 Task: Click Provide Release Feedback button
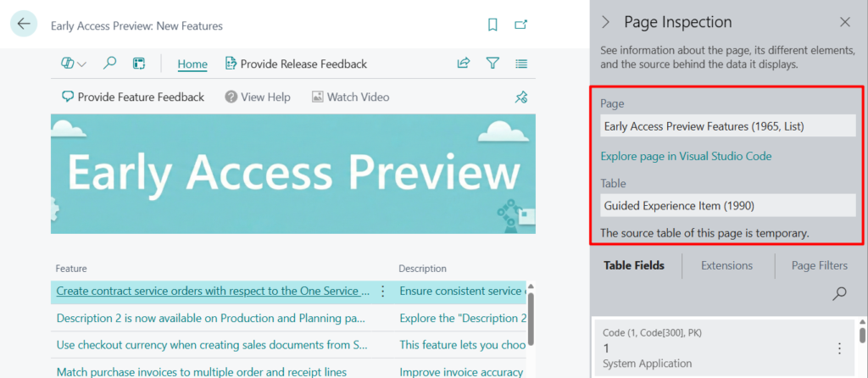(x=296, y=64)
